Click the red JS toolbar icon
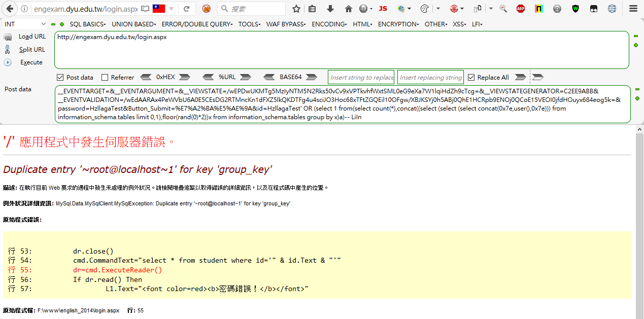This screenshot has height=319, width=644. 383,9
